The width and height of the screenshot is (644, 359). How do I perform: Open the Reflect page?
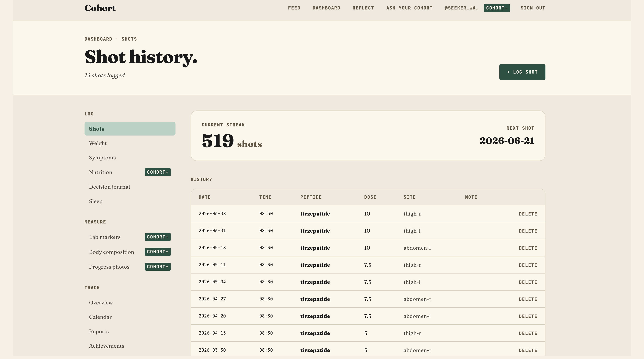pyautogui.click(x=363, y=8)
